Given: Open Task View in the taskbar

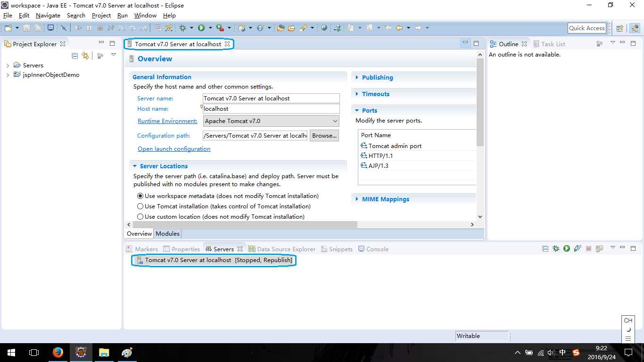Looking at the screenshot, I should point(34,352).
